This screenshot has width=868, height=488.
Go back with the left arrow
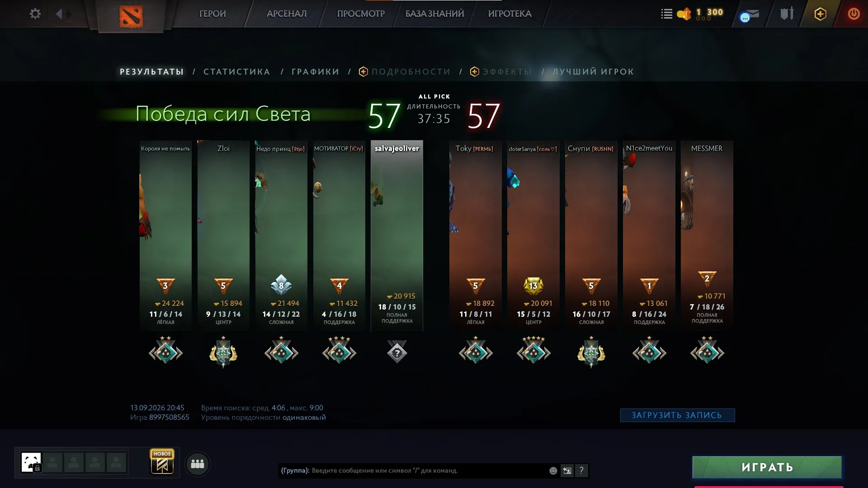[x=59, y=14]
